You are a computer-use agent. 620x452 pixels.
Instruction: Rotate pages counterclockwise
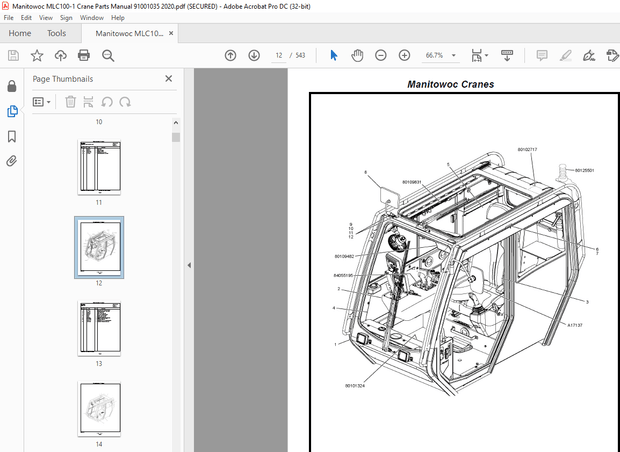point(107,102)
